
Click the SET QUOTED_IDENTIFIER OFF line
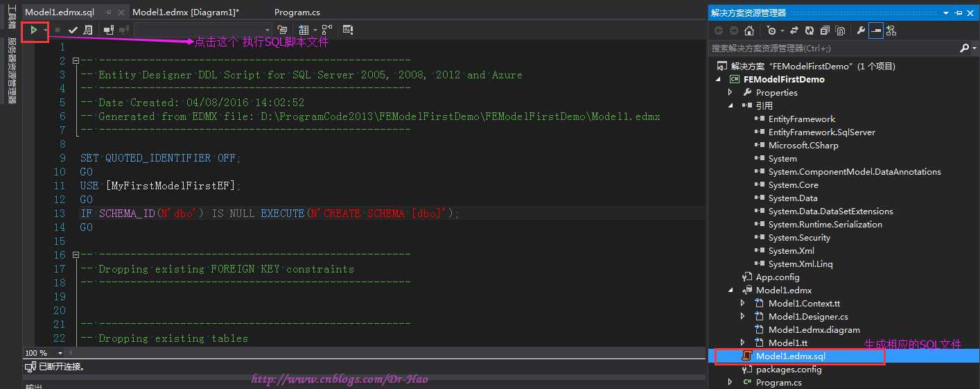coord(161,158)
